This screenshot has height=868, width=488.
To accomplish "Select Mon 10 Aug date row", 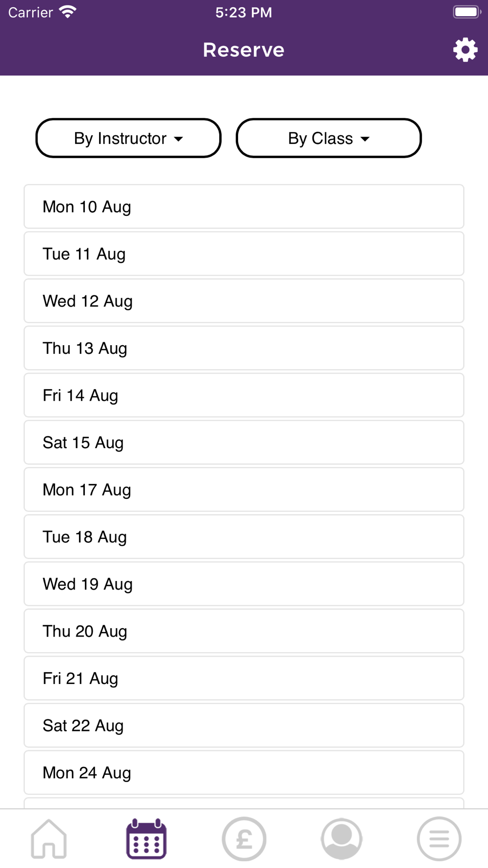I will [244, 207].
